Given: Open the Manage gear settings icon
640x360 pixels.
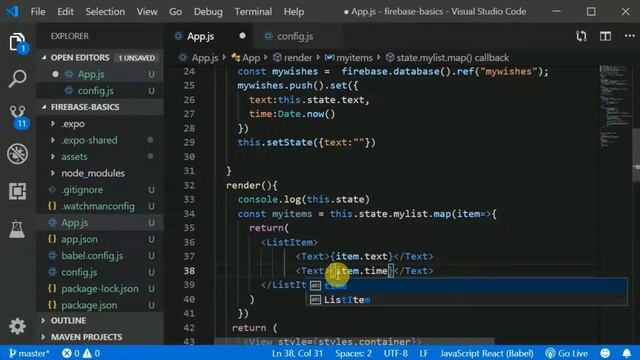Looking at the screenshot, I should pos(17,326).
